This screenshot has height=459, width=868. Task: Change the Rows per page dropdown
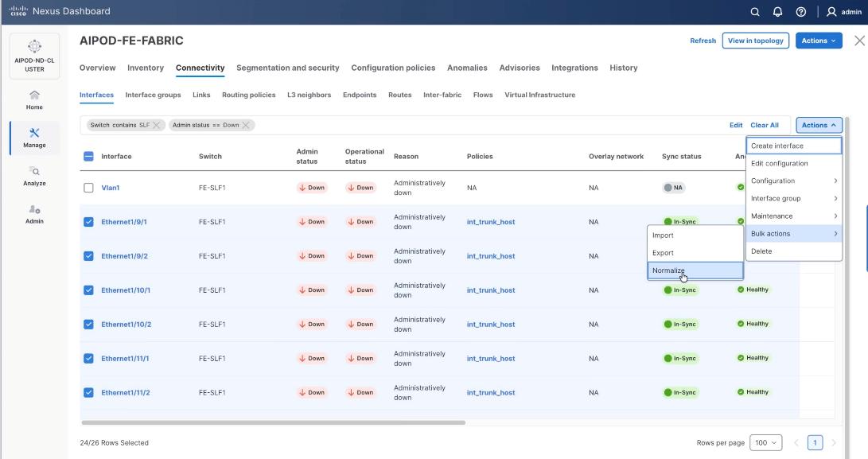[766, 441]
